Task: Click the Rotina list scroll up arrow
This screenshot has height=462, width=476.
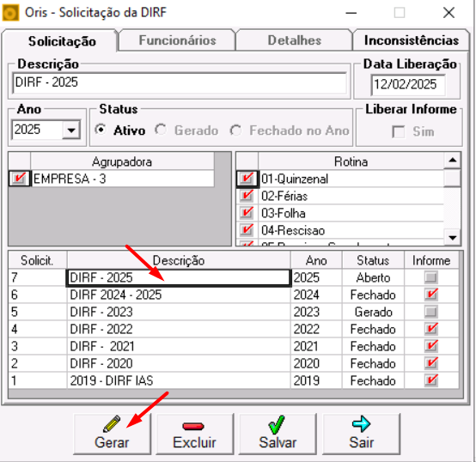Action: (x=452, y=161)
